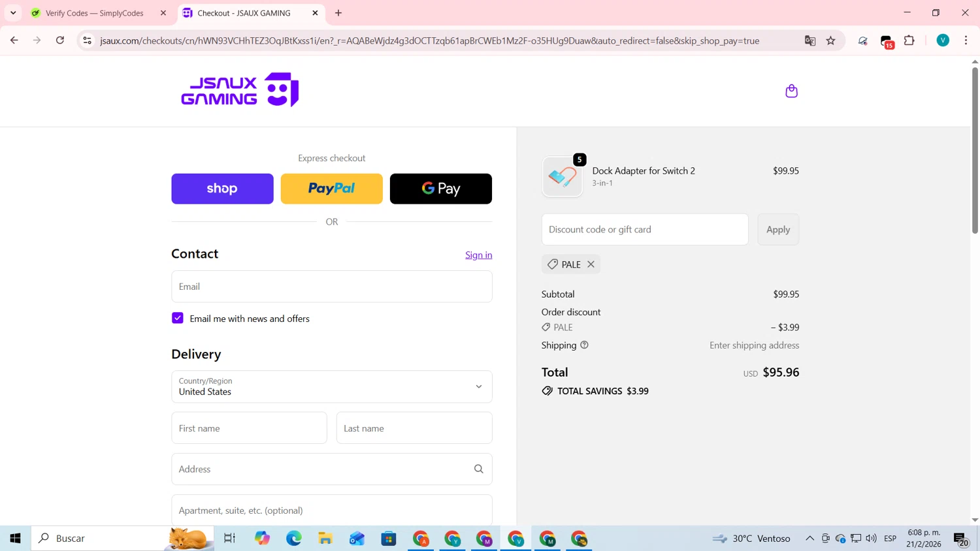This screenshot has height=551, width=980.
Task: Click the Dock Adapter product thumbnail
Action: coord(562,176)
